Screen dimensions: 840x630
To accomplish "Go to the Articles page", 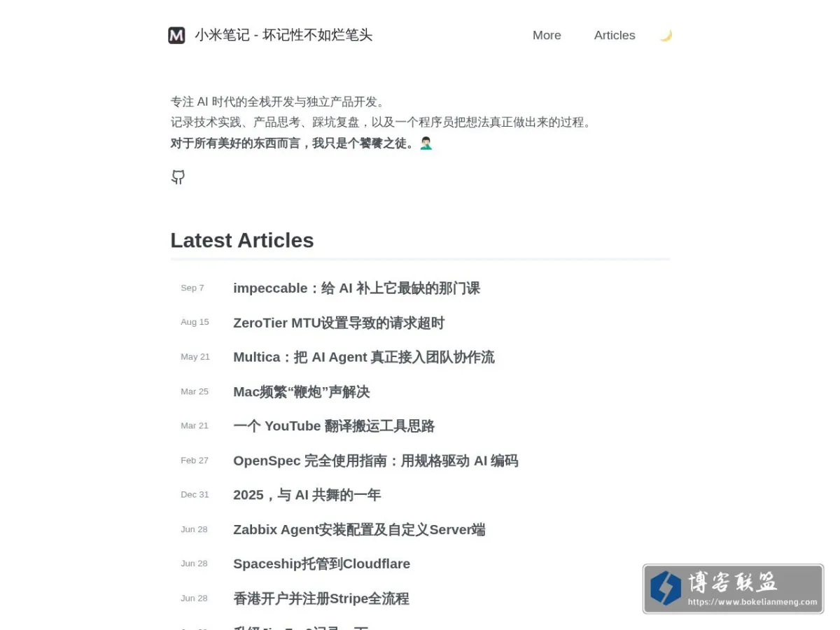I will click(615, 35).
